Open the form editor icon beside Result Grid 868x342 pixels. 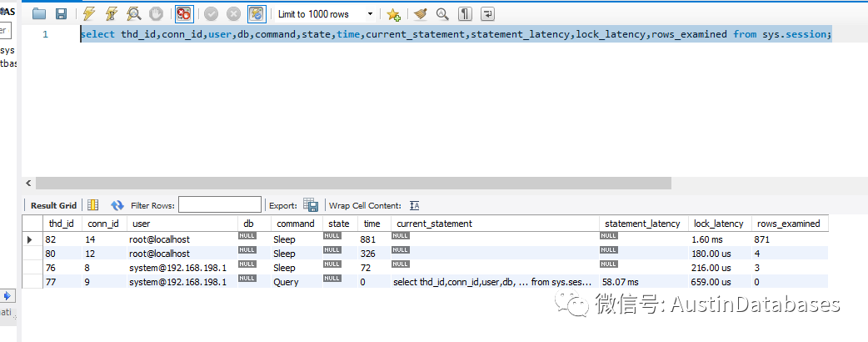click(x=93, y=205)
